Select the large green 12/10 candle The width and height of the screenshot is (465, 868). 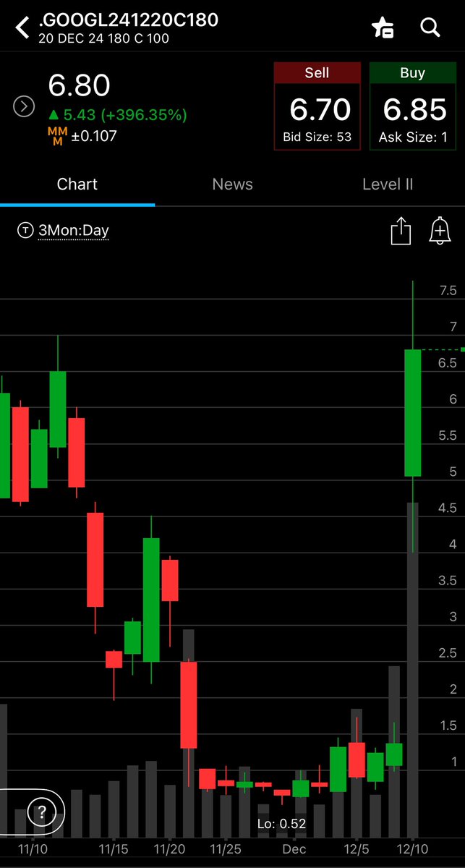(x=412, y=413)
